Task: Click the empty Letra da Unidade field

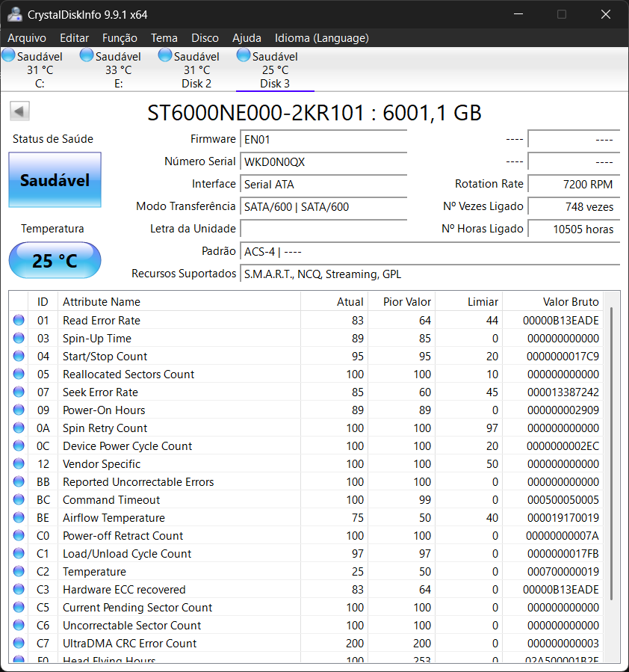Action: 323,229
